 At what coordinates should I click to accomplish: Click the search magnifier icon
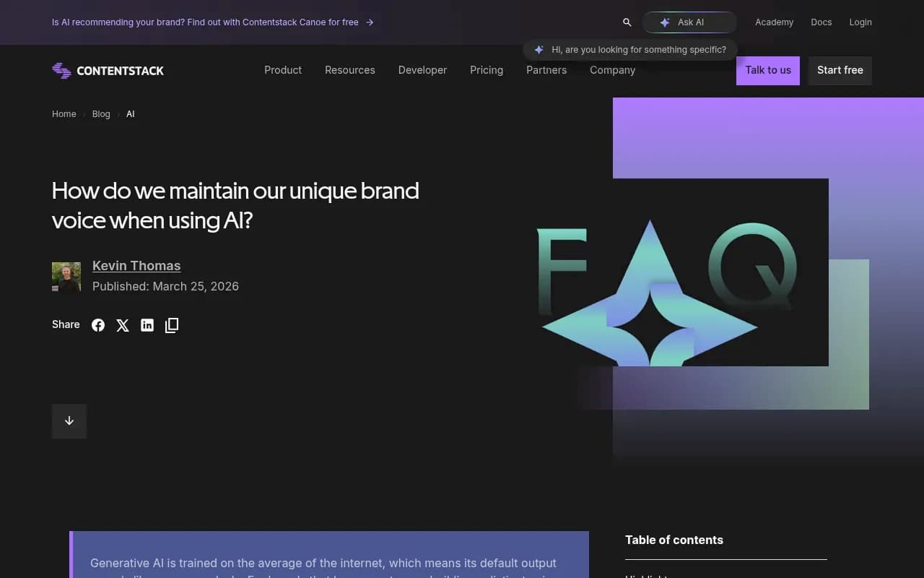627,22
